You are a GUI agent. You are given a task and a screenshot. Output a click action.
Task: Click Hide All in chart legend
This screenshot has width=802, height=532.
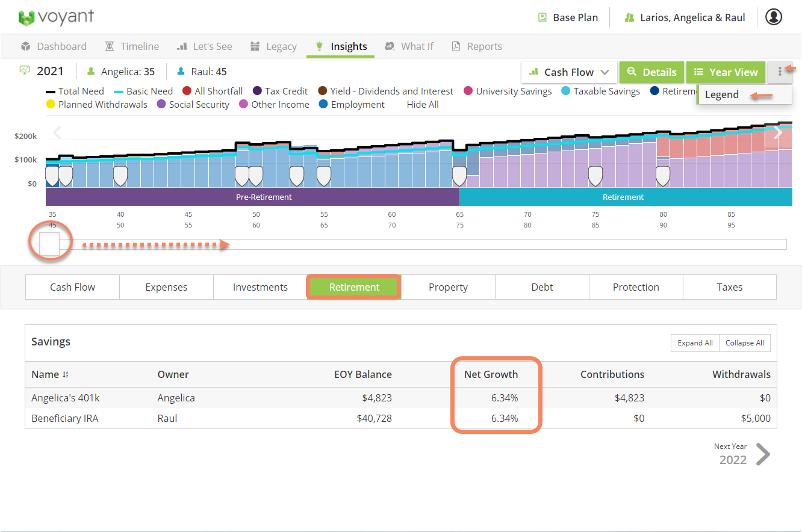point(422,105)
